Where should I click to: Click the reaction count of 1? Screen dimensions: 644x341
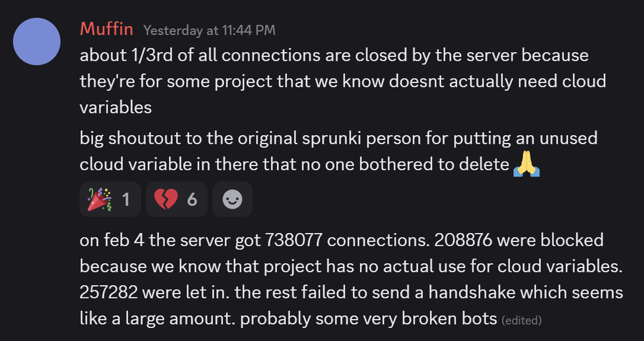[x=126, y=200]
